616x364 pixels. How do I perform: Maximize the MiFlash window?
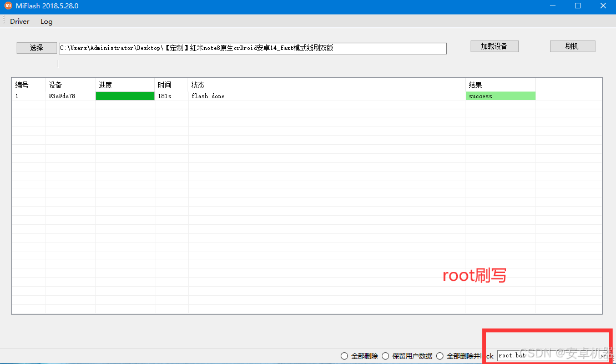tap(578, 6)
